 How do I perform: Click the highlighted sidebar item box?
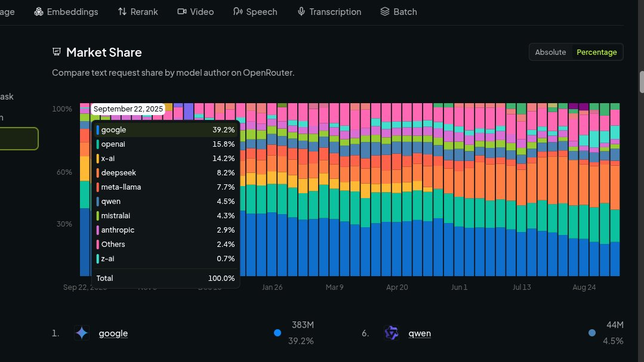point(19,139)
